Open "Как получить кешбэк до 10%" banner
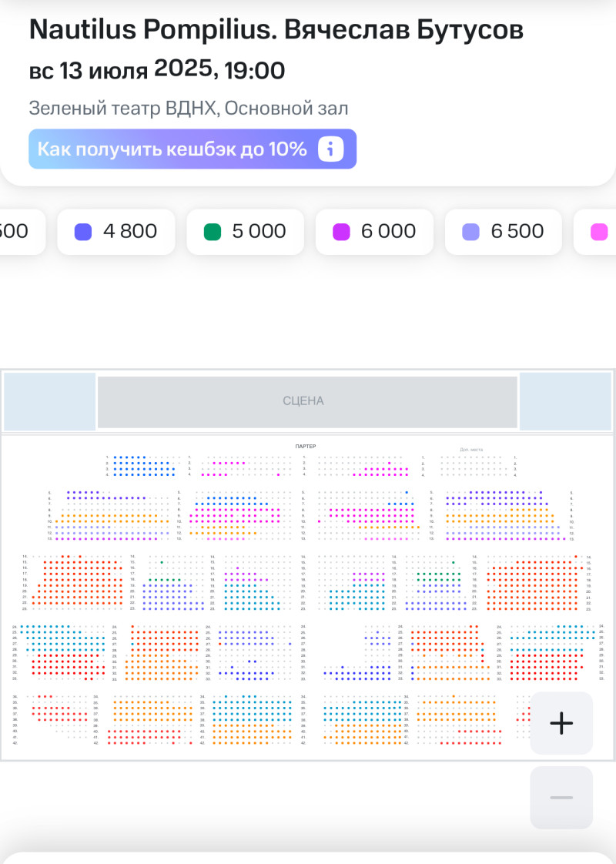 (x=173, y=149)
